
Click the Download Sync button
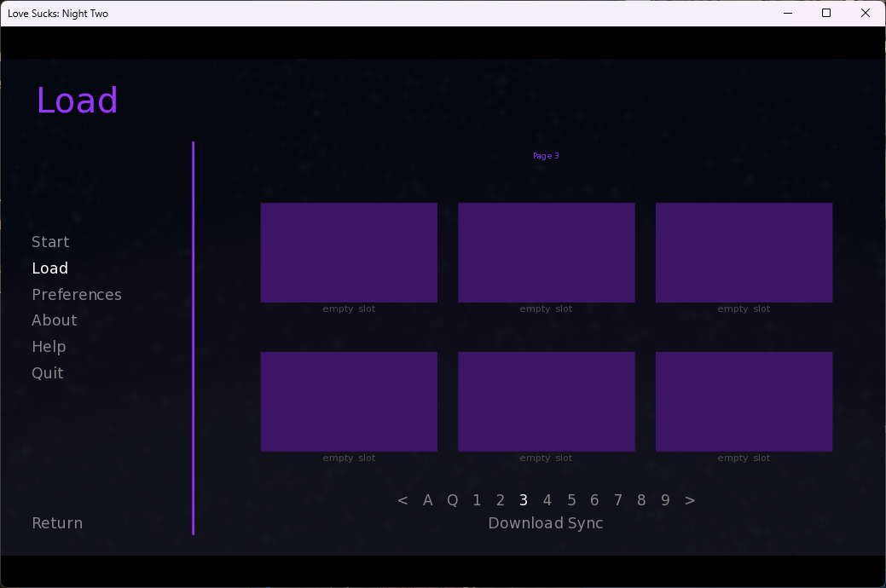[x=545, y=523]
